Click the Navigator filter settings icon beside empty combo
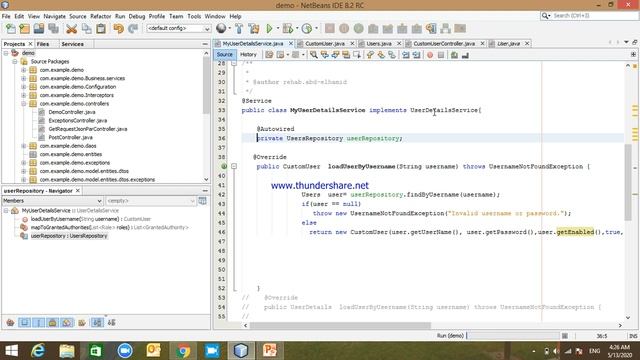 (x=202, y=200)
